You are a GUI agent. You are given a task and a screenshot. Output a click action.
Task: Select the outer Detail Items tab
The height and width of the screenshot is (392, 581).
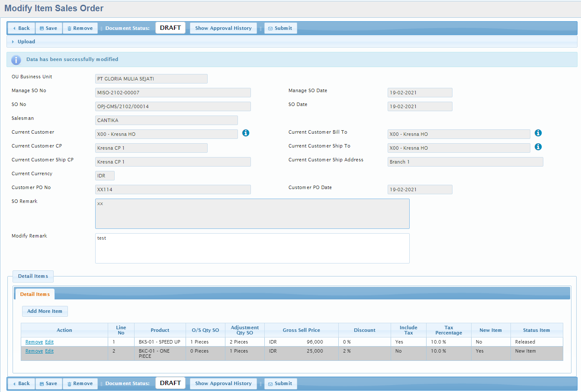coord(33,276)
